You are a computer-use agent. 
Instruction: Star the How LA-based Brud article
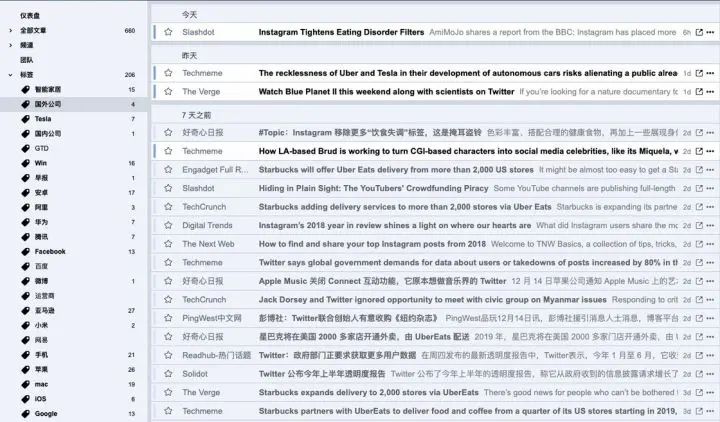(169, 151)
